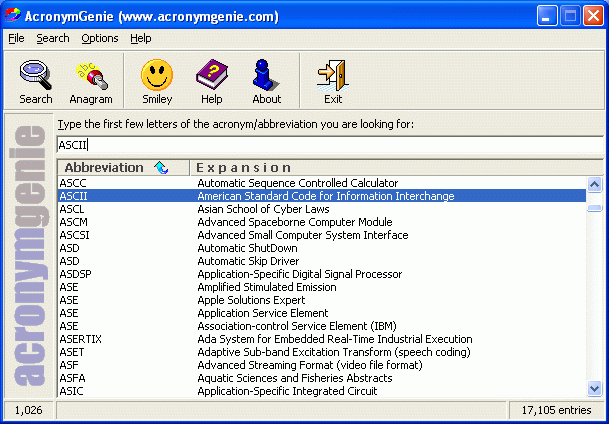Image resolution: width=609 pixels, height=424 pixels.
Task: Click the AcronymGenie title bar app icon
Action: [x=12, y=16]
